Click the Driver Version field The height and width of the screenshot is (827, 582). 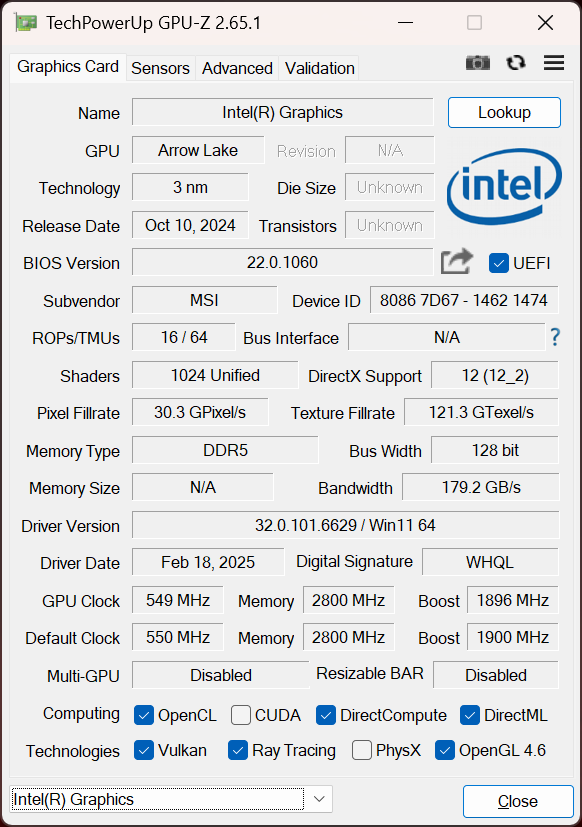(345, 525)
